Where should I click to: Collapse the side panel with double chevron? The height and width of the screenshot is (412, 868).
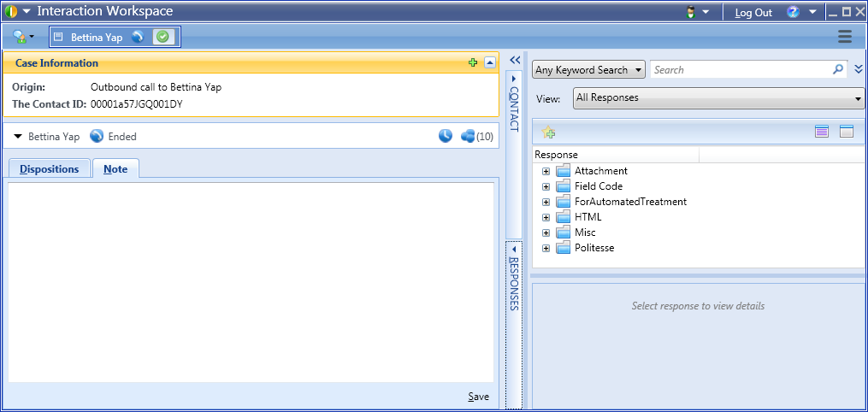tap(515, 60)
